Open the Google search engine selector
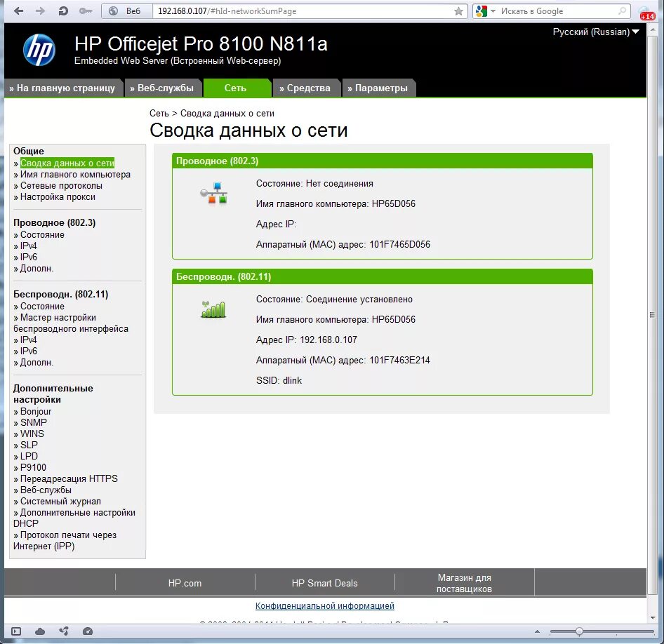Screen dimensions: 664x644 click(485, 11)
